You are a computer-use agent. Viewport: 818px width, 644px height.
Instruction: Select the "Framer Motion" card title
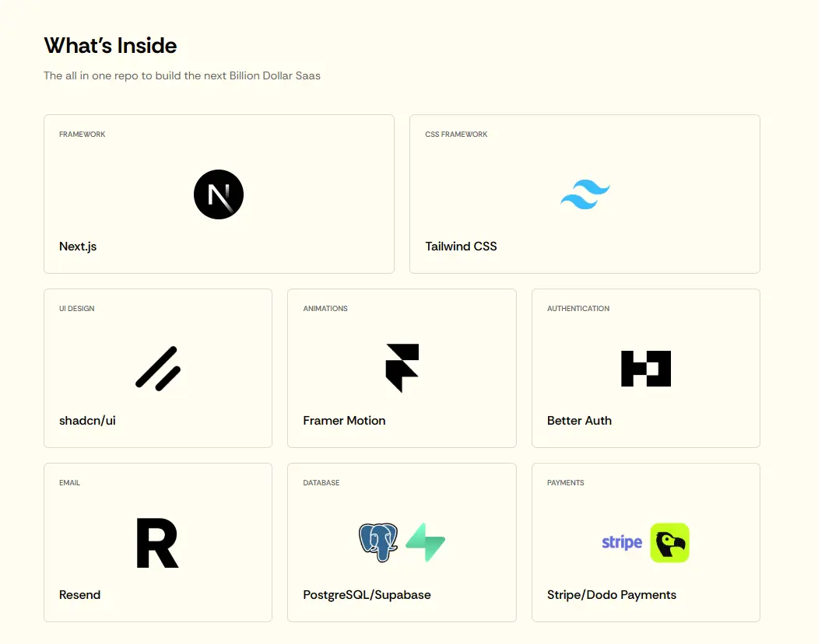344,420
